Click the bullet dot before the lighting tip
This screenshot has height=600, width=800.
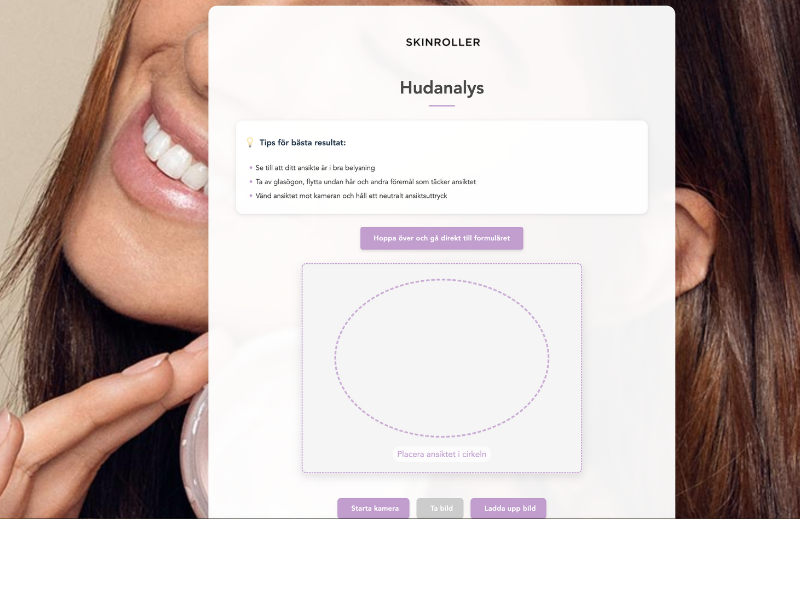(251, 168)
